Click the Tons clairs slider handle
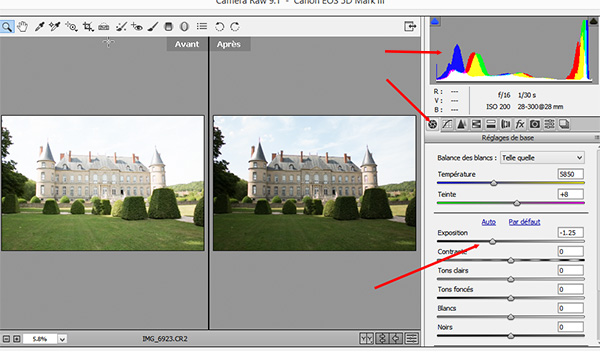The height and width of the screenshot is (360, 600). tap(510, 279)
